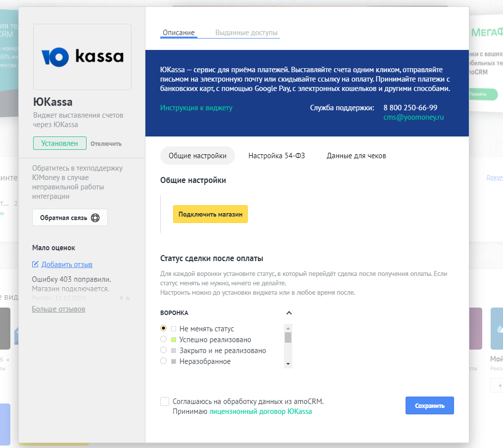Select Закрыто и не реализовано radio option
Viewport: 503px width, 448px height.
pos(164,350)
